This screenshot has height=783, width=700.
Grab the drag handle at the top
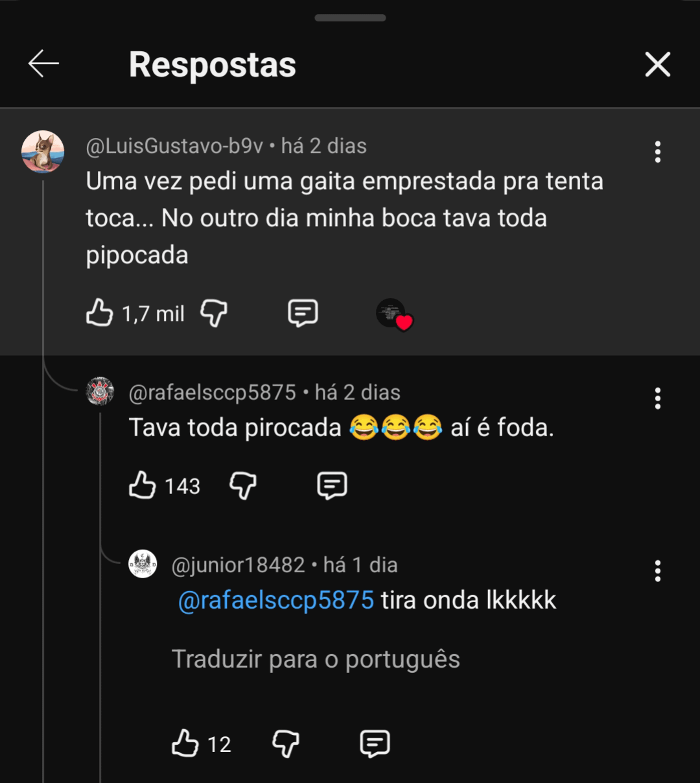pos(350,18)
